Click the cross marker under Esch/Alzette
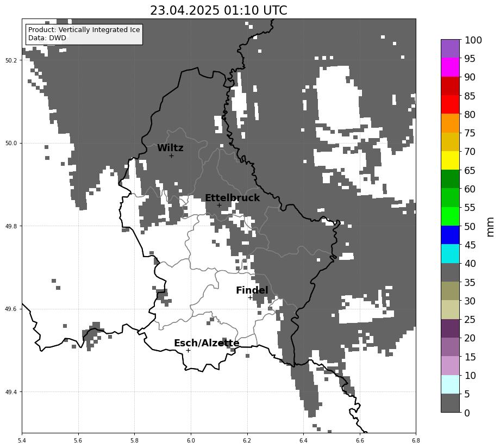 (x=188, y=350)
